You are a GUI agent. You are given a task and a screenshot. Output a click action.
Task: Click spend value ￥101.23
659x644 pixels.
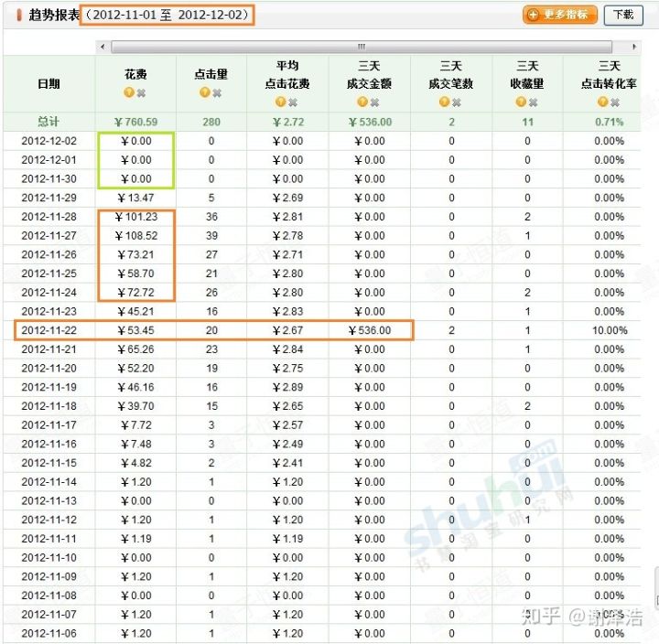(135, 217)
